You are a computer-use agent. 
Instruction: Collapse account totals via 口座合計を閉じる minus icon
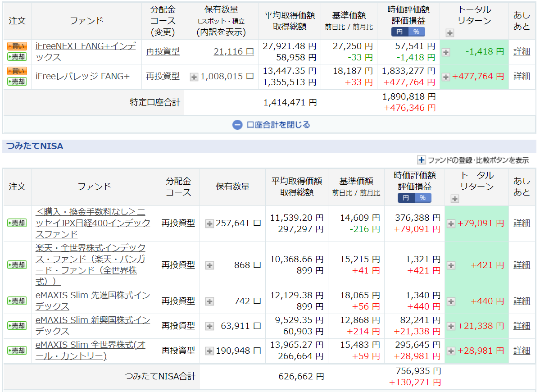pos(237,125)
